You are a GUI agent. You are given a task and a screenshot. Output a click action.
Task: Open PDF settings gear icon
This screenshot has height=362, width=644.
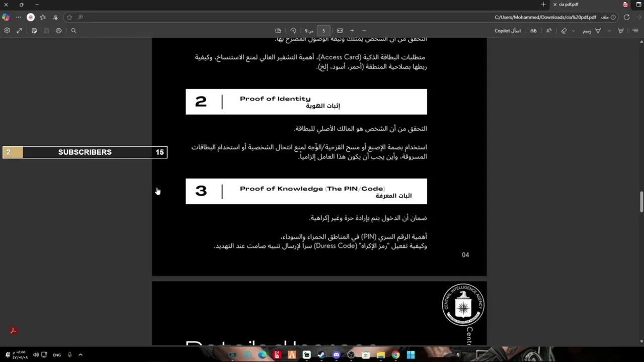(x=7, y=31)
